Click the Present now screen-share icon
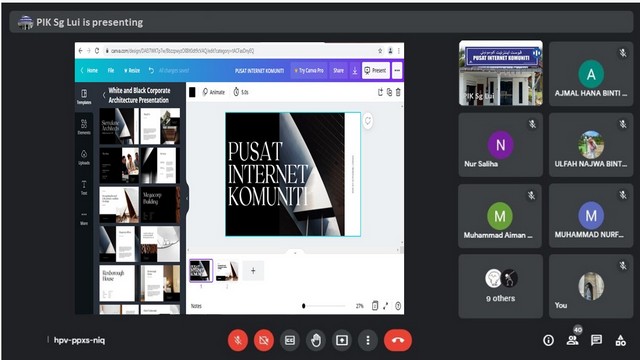The image size is (640, 360). pos(342,340)
